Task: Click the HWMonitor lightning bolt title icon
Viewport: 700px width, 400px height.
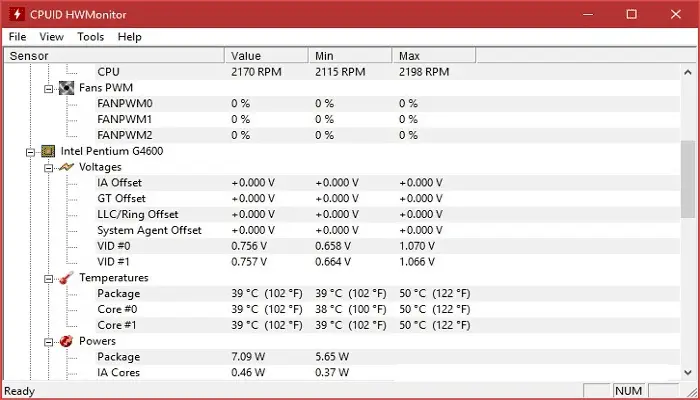Action: click(x=17, y=14)
